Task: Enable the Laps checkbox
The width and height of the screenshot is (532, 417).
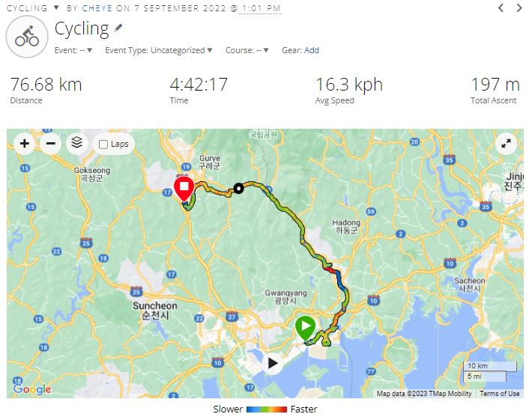Action: 103,144
